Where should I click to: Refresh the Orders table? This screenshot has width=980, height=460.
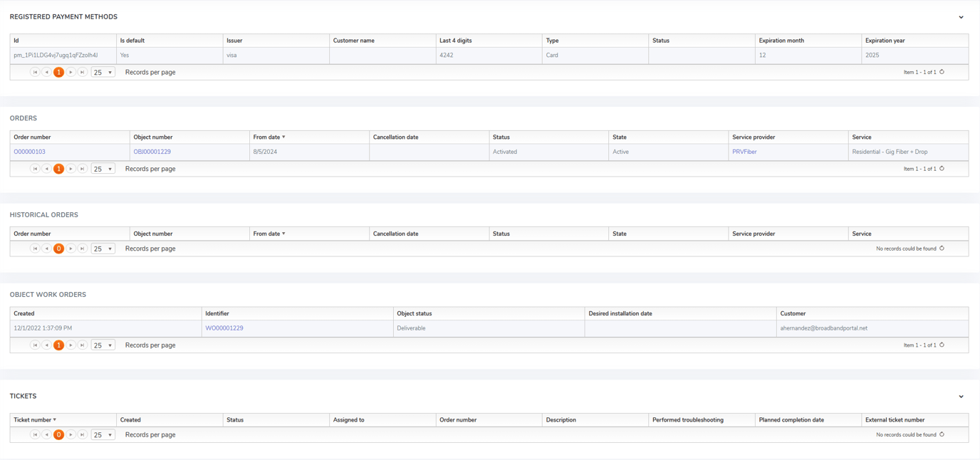[942, 169]
